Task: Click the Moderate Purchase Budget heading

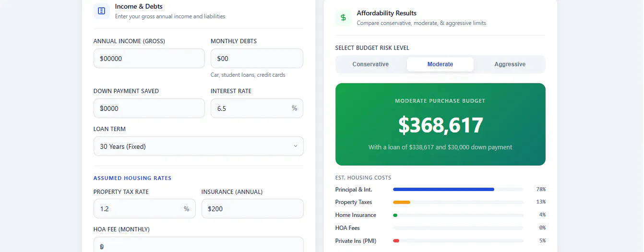Action: coord(440,101)
